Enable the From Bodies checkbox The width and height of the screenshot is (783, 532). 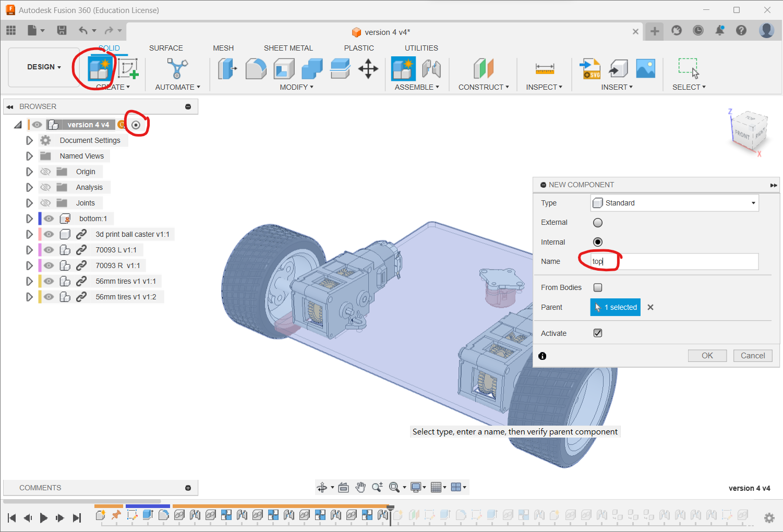tap(598, 287)
